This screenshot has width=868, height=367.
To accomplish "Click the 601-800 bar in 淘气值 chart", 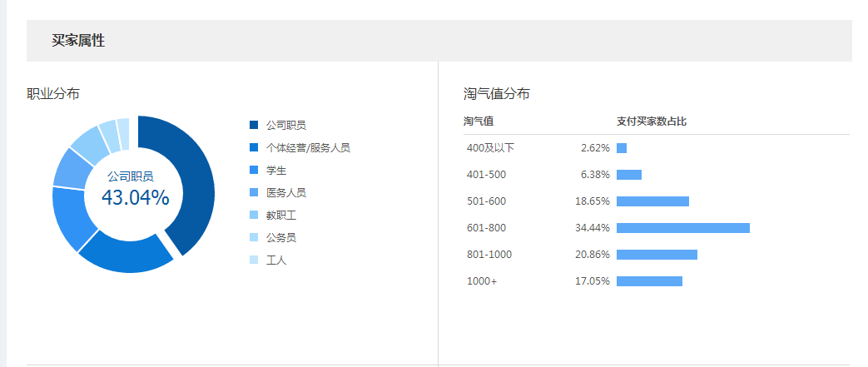I will pyautogui.click(x=682, y=228).
